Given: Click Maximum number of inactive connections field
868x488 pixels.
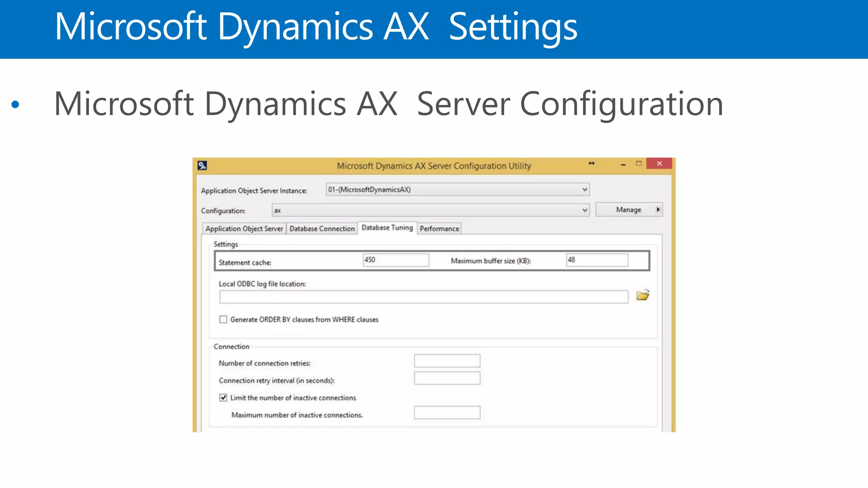Looking at the screenshot, I should 447,413.
